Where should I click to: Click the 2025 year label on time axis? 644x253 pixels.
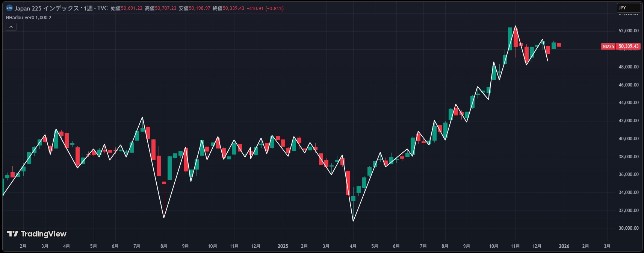[x=283, y=246]
